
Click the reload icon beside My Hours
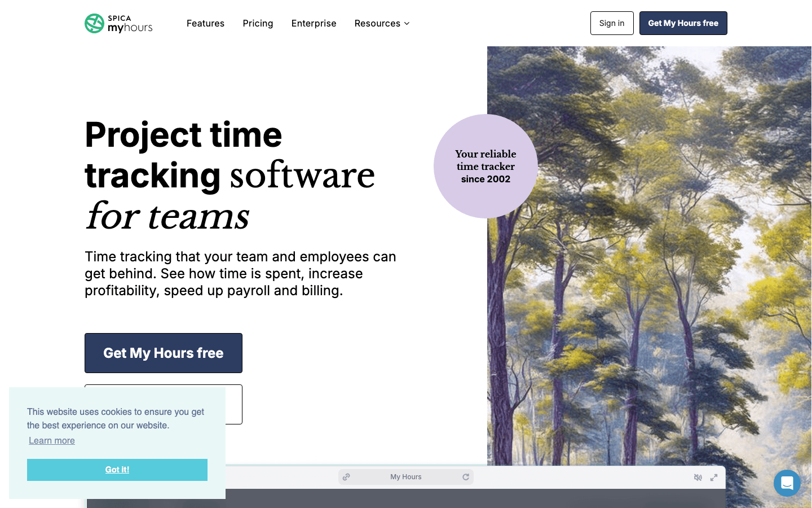point(466,477)
